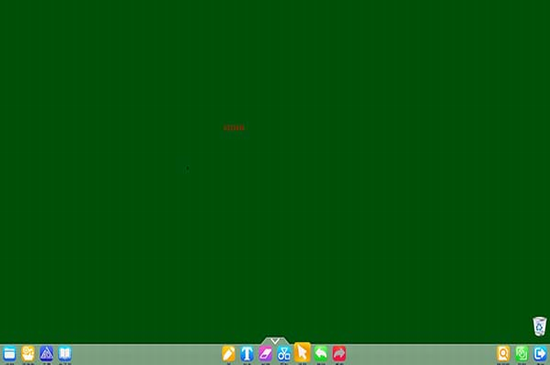The height and width of the screenshot is (365, 550).
Task: Collapse the toolbar using the down chevron
Action: pos(275,340)
